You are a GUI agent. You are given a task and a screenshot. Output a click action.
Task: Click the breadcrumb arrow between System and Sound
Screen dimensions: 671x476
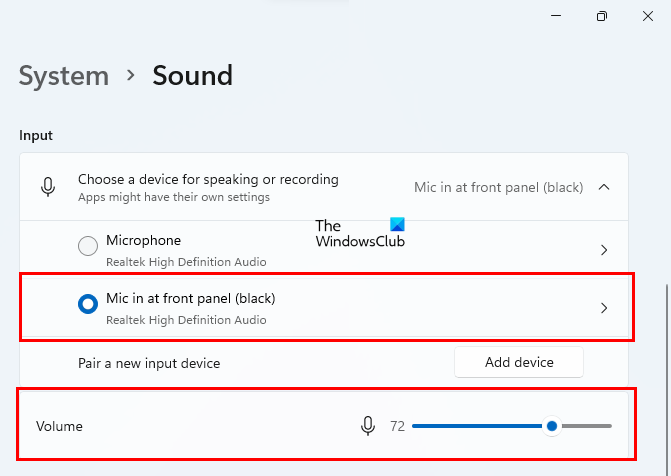click(x=130, y=75)
